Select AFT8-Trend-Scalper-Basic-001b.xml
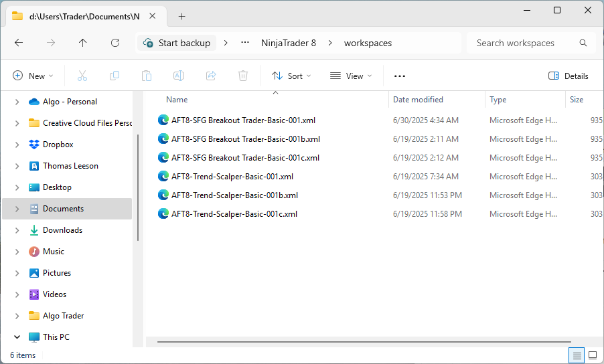 (234, 195)
